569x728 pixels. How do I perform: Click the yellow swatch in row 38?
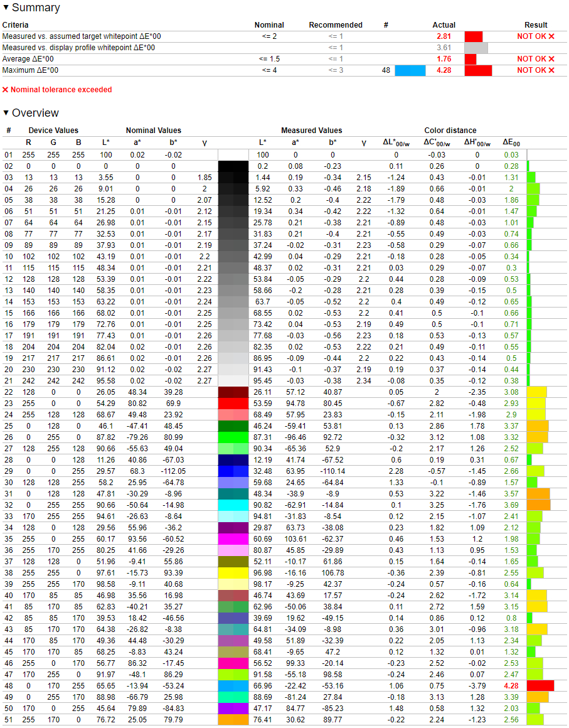coord(233,573)
